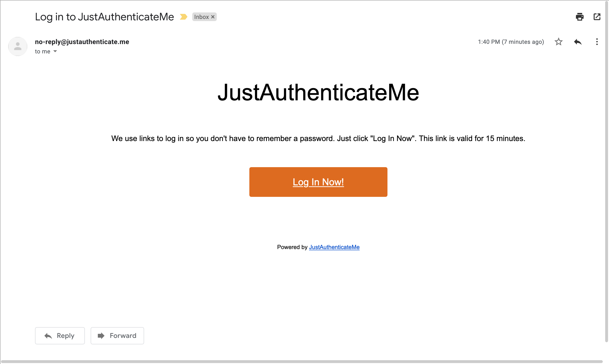This screenshot has height=364, width=609.
Task: Click the orange "Log In Now!" button
Action: tap(318, 182)
